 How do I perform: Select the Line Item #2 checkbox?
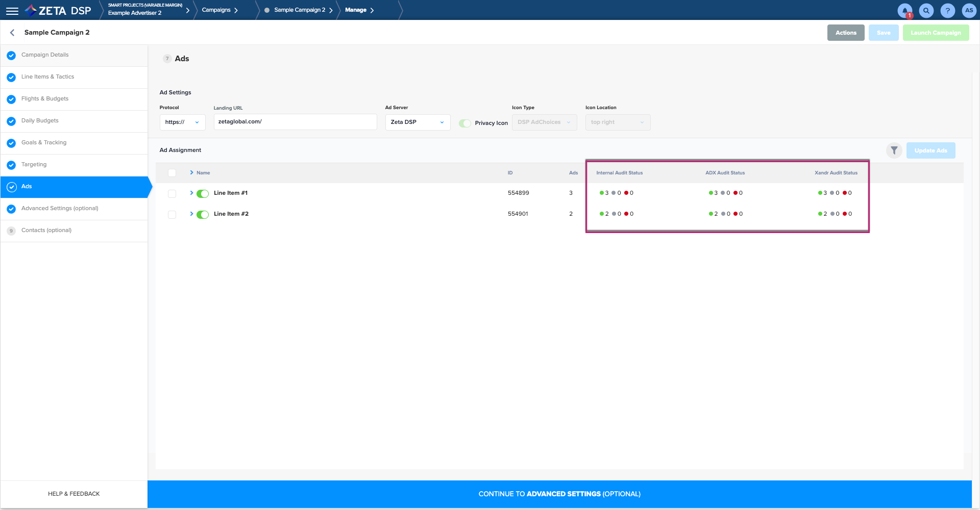pyautogui.click(x=172, y=215)
